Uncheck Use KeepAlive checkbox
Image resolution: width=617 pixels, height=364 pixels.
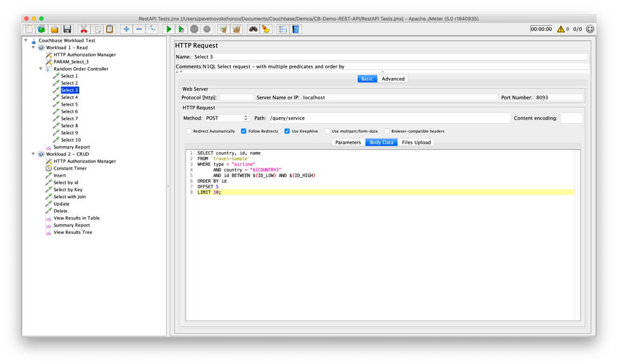pos(287,131)
